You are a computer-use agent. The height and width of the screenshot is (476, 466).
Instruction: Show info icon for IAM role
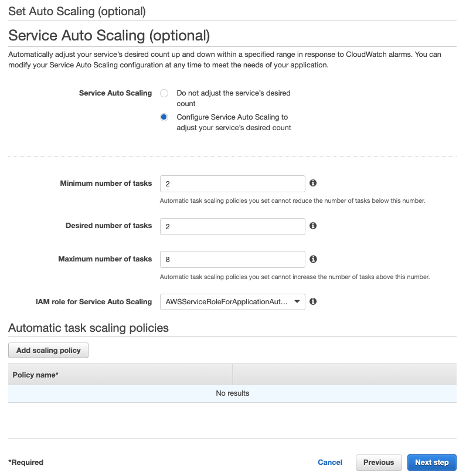point(313,301)
